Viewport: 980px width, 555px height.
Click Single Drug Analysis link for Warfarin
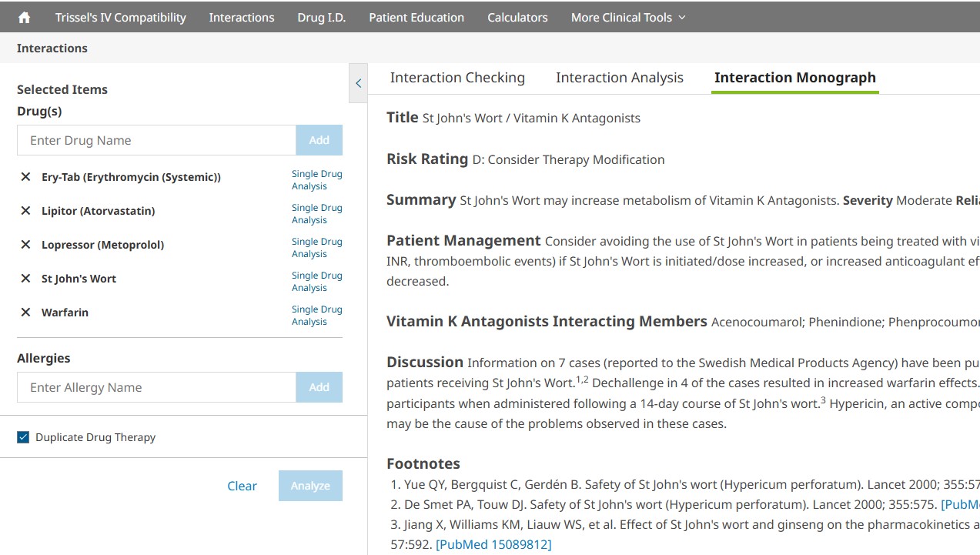tap(316, 316)
